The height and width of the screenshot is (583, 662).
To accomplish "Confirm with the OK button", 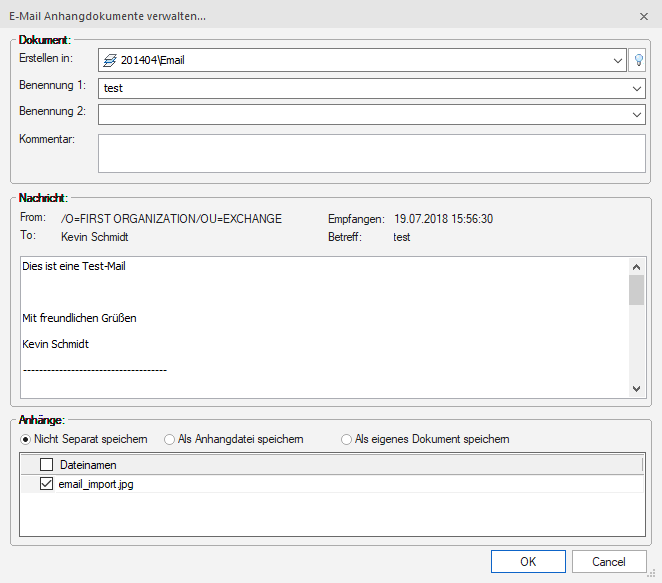I will coord(528,562).
